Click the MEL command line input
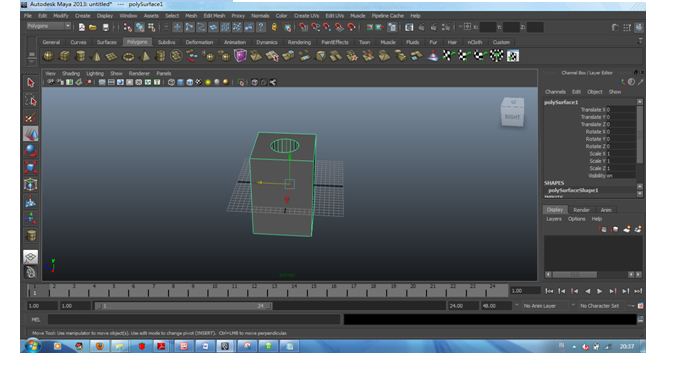This screenshot has width=684, height=378. point(194,320)
